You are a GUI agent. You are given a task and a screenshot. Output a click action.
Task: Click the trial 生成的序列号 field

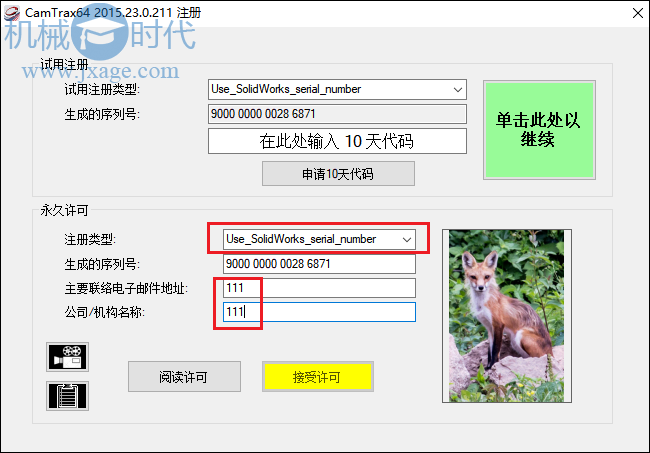(x=337, y=114)
